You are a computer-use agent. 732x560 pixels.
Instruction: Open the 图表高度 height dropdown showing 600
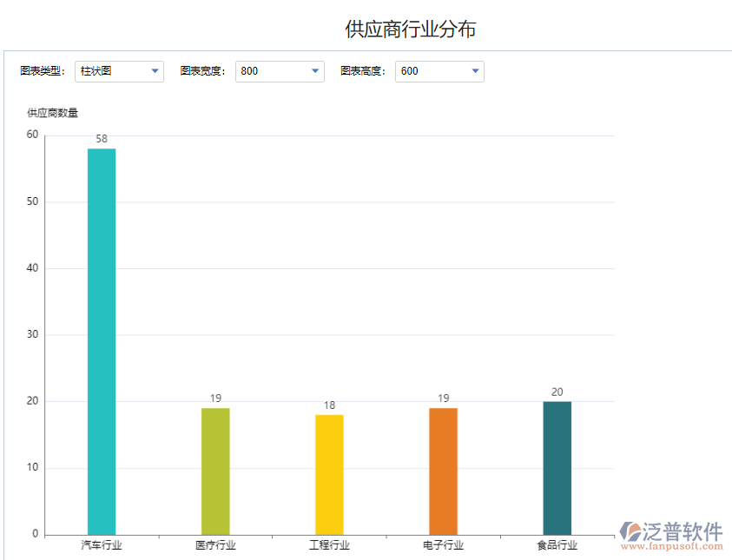point(475,71)
